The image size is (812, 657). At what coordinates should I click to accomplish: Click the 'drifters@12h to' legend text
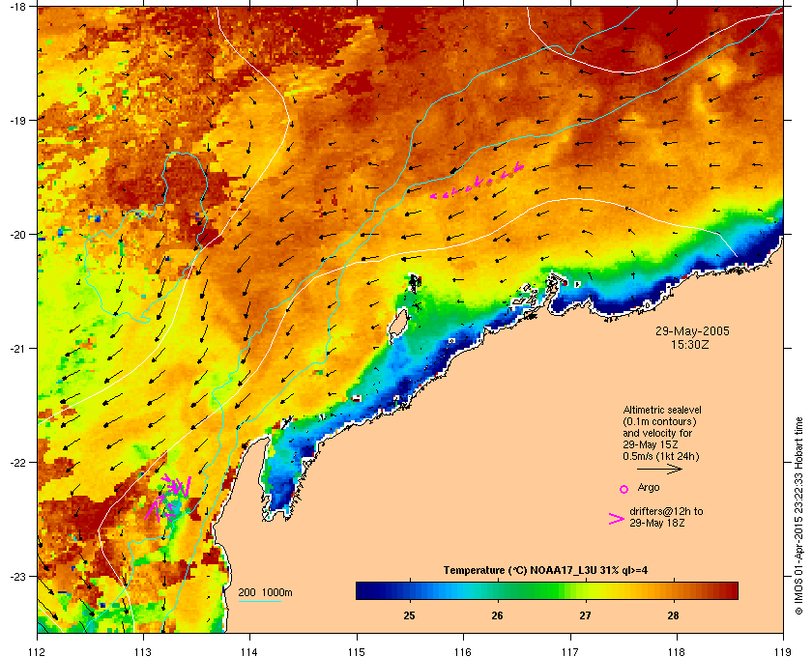coord(666,511)
